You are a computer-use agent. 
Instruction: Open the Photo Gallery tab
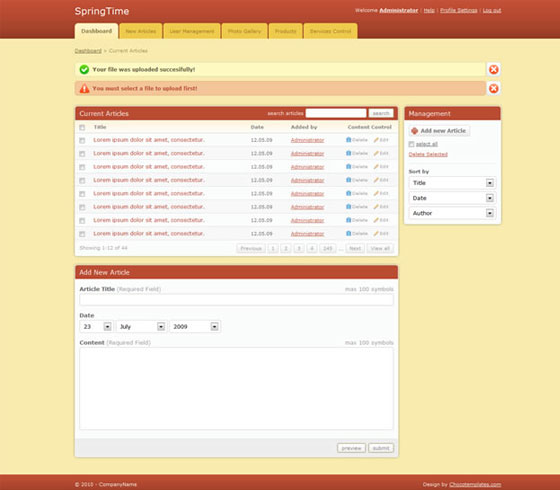pyautogui.click(x=244, y=31)
